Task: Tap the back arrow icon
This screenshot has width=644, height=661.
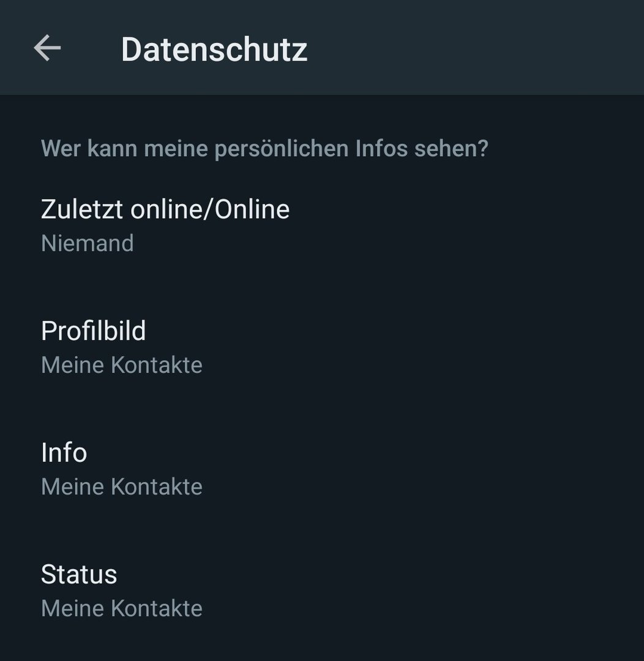Action: pos(47,48)
